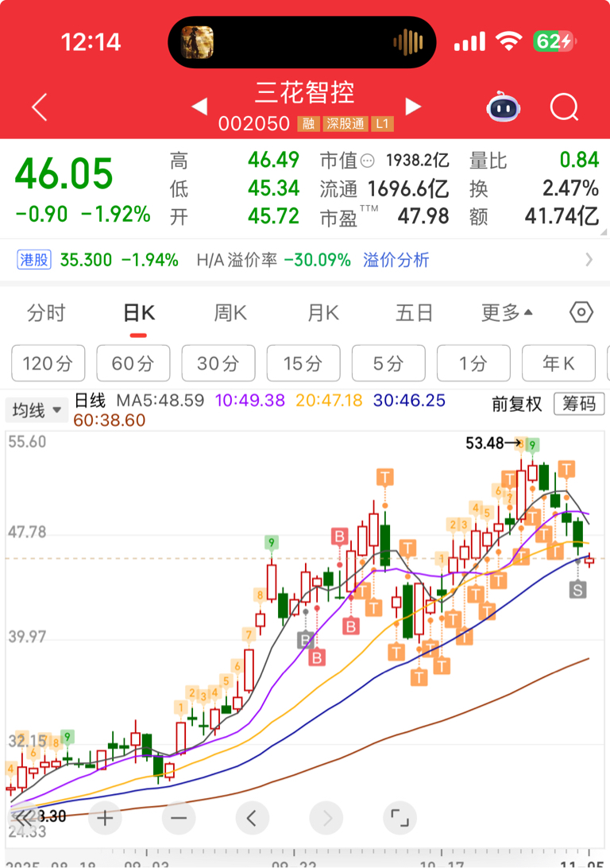This screenshot has width=610, height=868.
Task: Zoom out chart with minus button
Action: [x=179, y=818]
